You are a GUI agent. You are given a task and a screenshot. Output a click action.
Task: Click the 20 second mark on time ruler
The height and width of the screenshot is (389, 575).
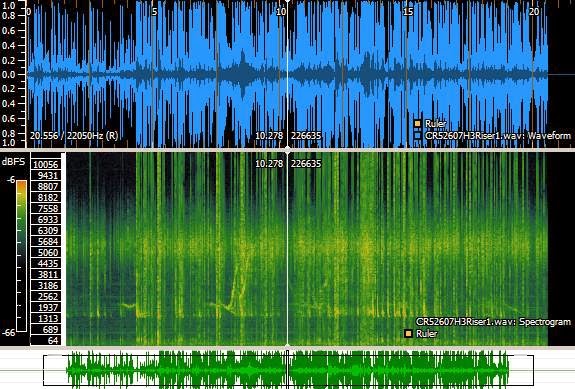pyautogui.click(x=534, y=12)
